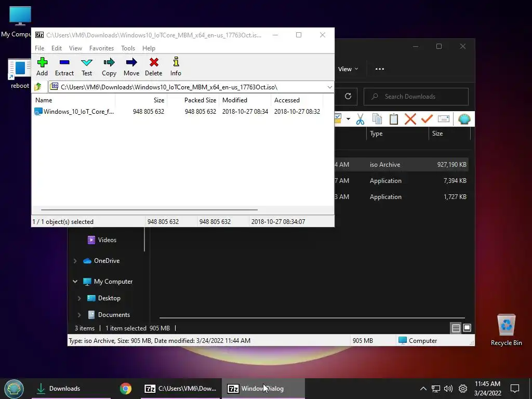Open the File menu in 7-Zip
The height and width of the screenshot is (399, 532).
[39, 48]
